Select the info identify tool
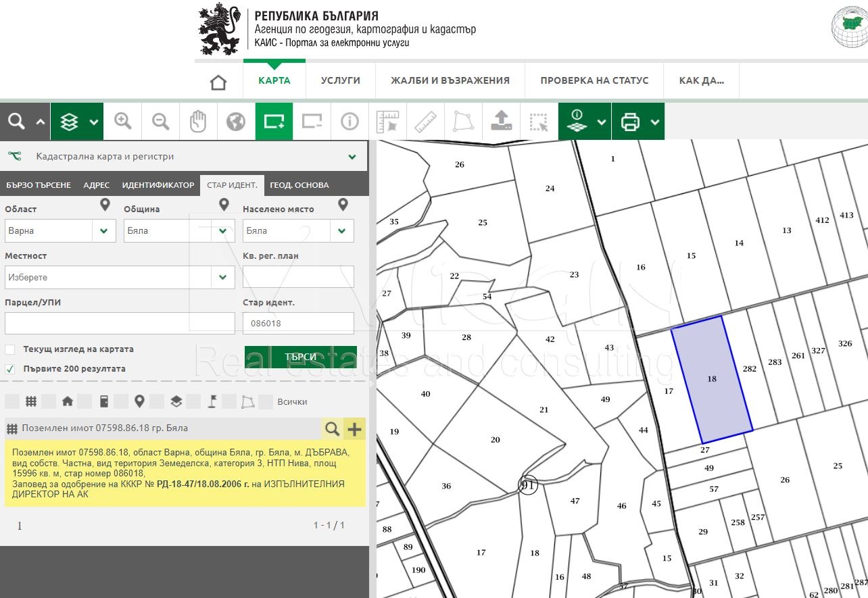The height and width of the screenshot is (598, 868). point(349,122)
